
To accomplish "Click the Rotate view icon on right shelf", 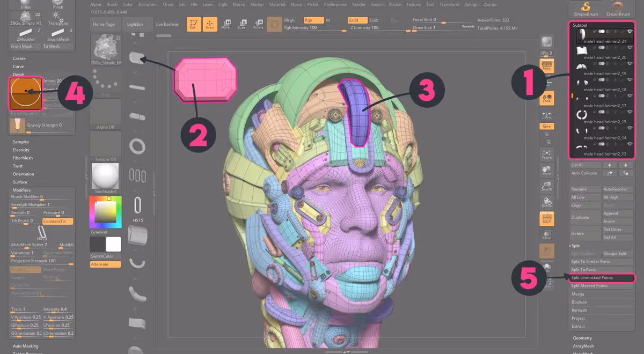I will click(x=546, y=202).
